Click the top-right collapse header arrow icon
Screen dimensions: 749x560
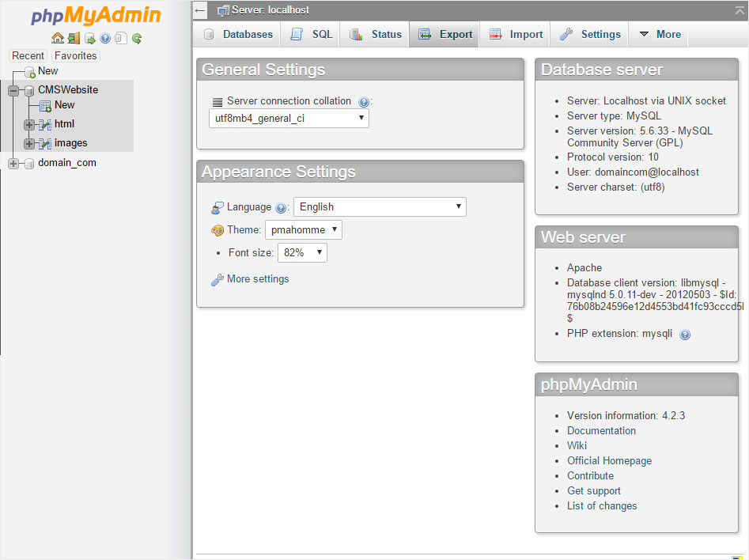coord(740,10)
